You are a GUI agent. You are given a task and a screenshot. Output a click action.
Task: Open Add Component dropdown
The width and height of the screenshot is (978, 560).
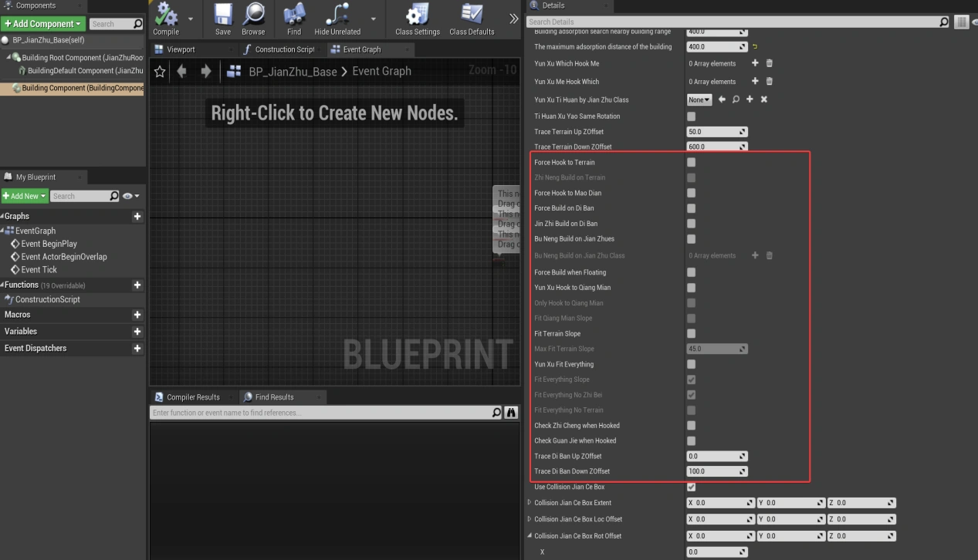(x=42, y=24)
